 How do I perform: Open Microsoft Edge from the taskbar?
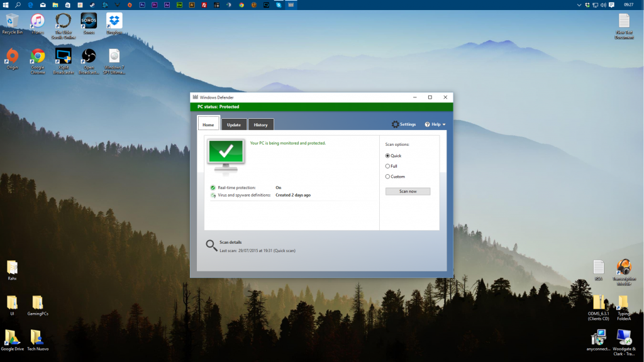click(x=30, y=6)
